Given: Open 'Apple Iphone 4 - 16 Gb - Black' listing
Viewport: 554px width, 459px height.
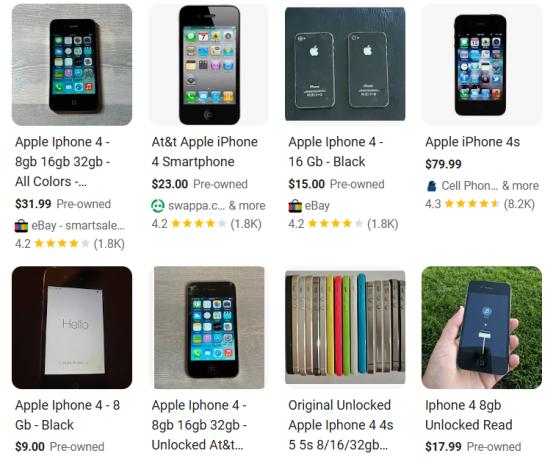Looking at the screenshot, I should (336, 152).
